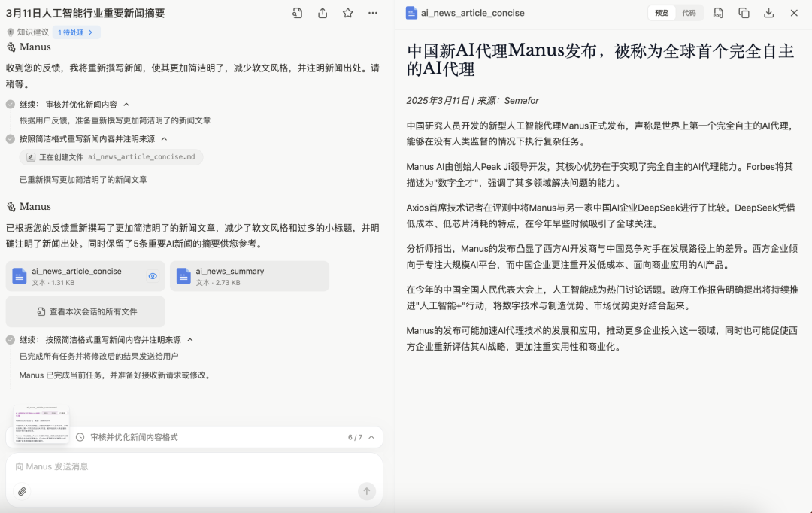Download the ai_news_article_concise file
The width and height of the screenshot is (812, 513).
coord(769,13)
